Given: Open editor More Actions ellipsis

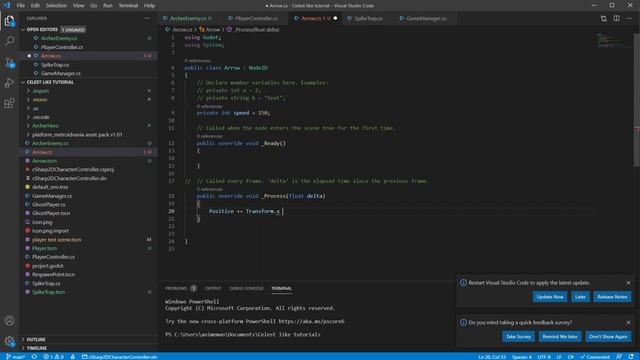Looking at the screenshot, I should tap(629, 18).
